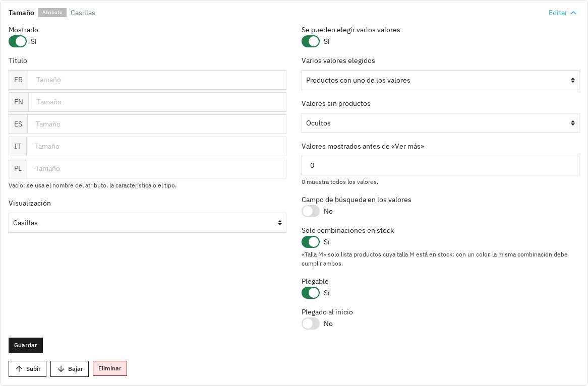
Task: Click the 'Vacío: se usa el nombre' hint
Action: click(93, 185)
